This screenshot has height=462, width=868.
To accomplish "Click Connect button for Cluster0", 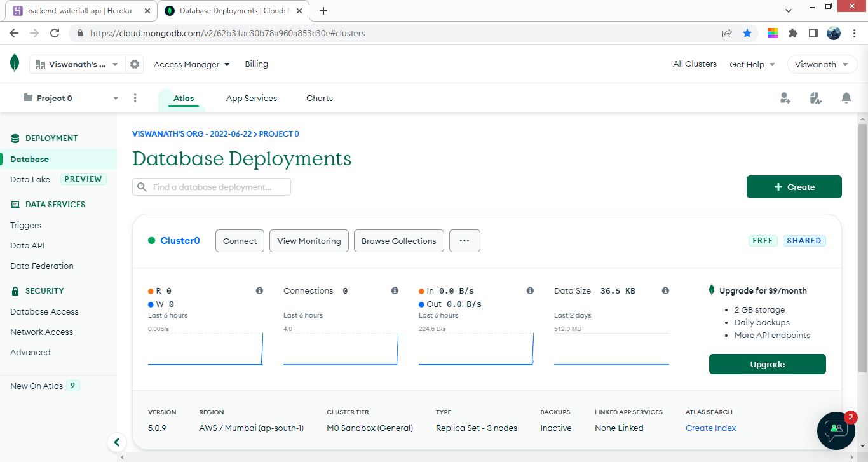I will (240, 241).
